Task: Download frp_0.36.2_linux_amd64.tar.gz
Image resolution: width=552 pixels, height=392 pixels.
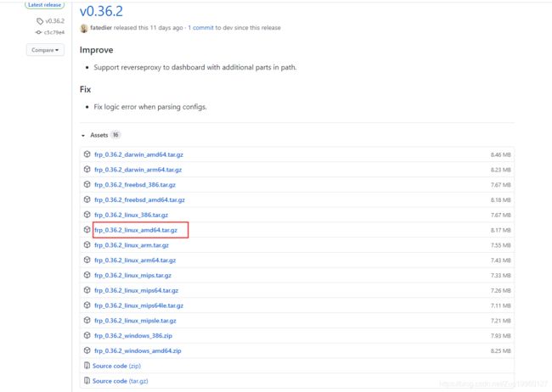Action: point(136,230)
